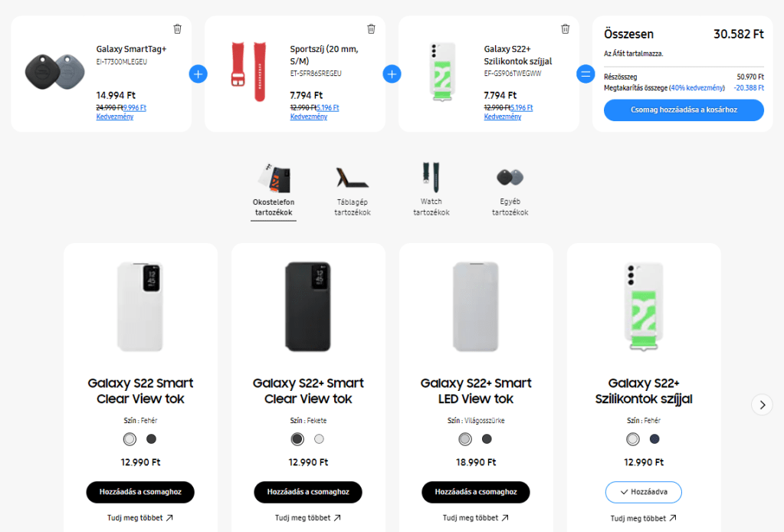Expand Kedvezmény info under Sportszíj strap
This screenshot has height=532, width=784.
click(x=309, y=117)
